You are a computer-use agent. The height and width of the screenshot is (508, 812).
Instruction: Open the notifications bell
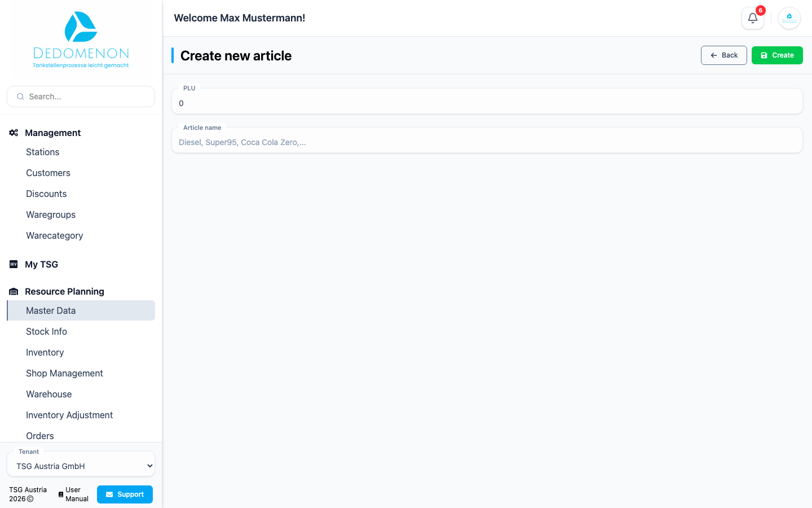[x=752, y=18]
